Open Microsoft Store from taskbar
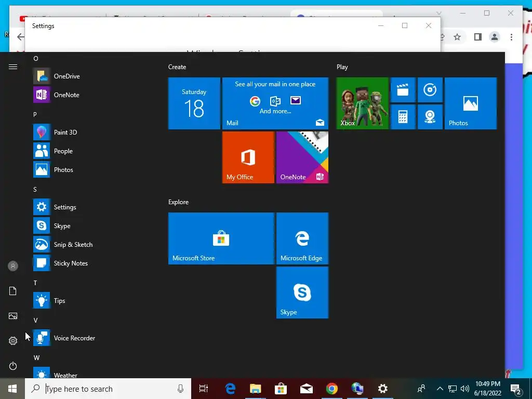This screenshot has height=399, width=532. (281, 389)
